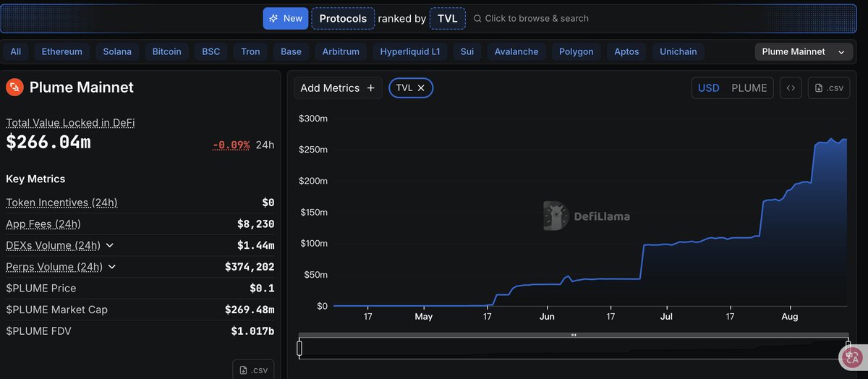Select the Sui chain filter
This screenshot has height=379, width=868.
pyautogui.click(x=467, y=51)
